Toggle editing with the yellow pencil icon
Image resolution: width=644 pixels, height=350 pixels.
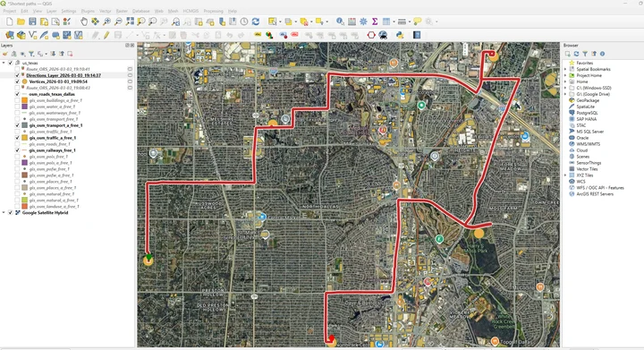(106, 35)
